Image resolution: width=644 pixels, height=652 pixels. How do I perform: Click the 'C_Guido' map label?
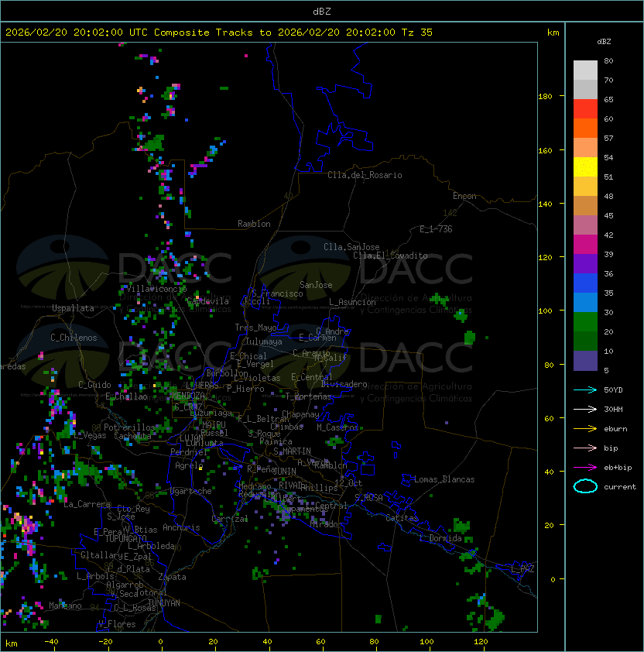[x=94, y=385]
